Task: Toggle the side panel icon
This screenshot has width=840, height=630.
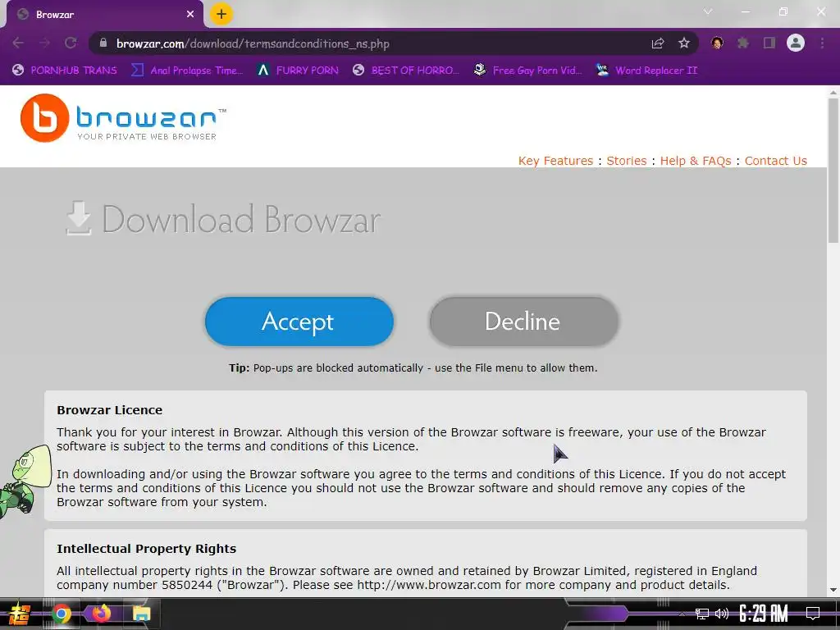Action: [769, 43]
